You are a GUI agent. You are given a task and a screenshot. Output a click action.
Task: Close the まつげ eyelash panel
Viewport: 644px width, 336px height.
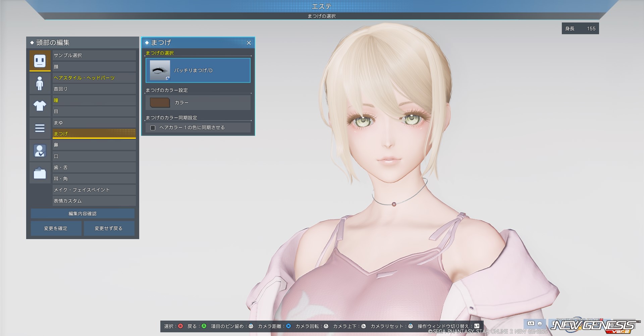pos(249,43)
